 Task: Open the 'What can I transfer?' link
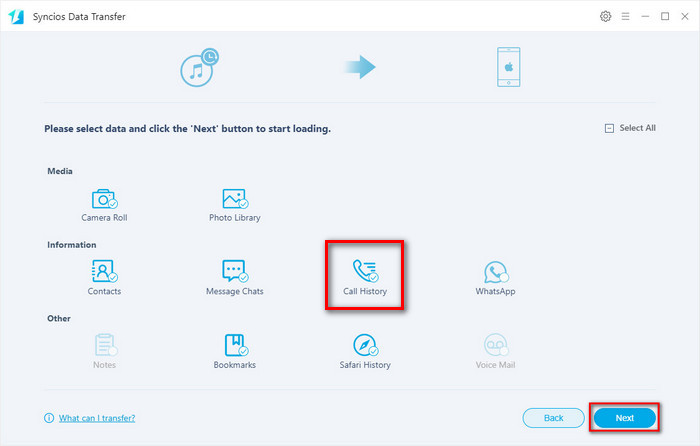(97, 418)
